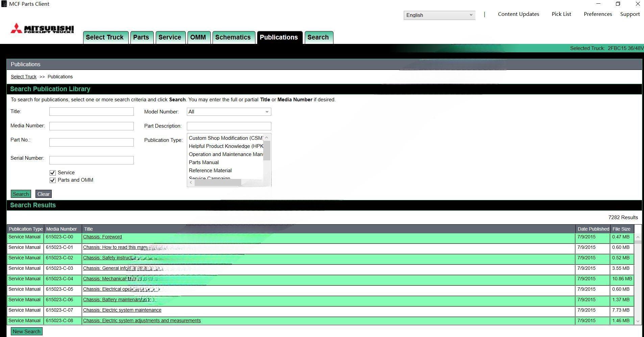Click results table scroll-up arrow
This screenshot has width=644, height=337.
coord(638,237)
